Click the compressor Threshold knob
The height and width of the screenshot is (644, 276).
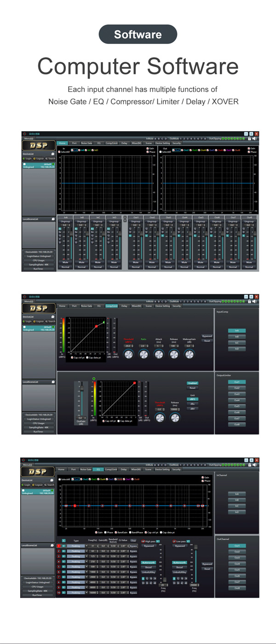click(128, 354)
